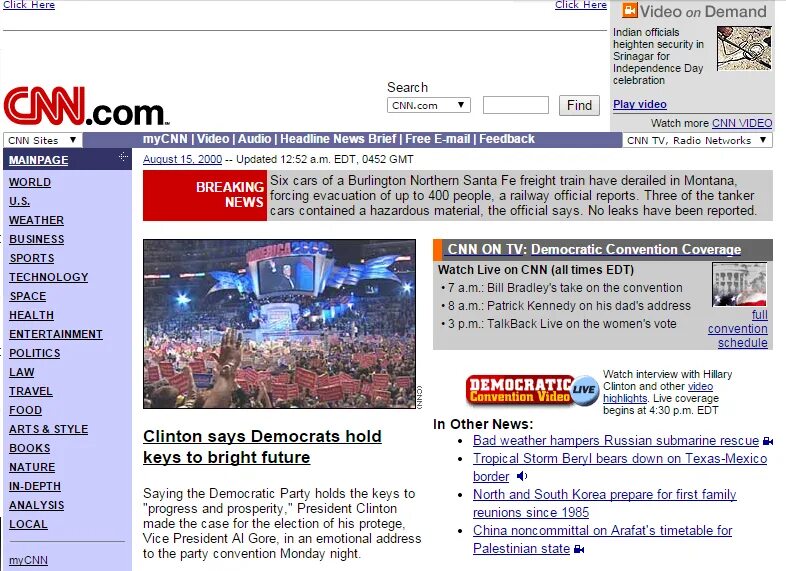
Task: Click the search text input field
Action: click(x=515, y=105)
